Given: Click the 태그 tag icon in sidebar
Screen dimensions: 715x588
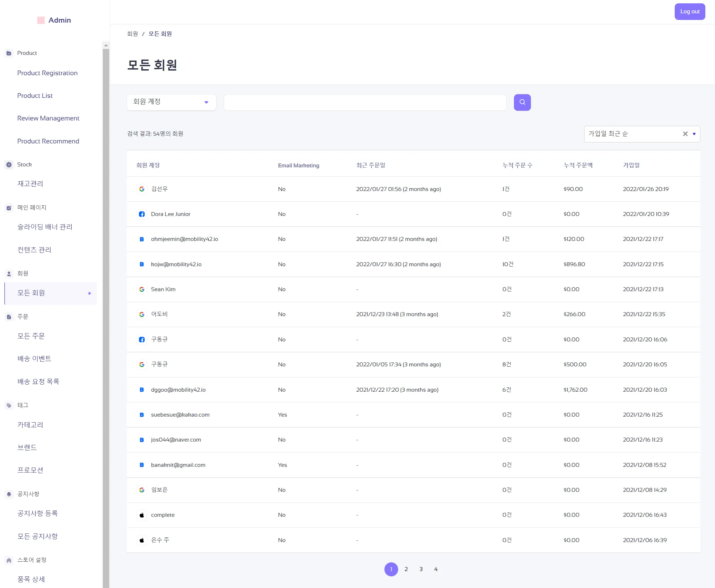Looking at the screenshot, I should pyautogui.click(x=9, y=405).
